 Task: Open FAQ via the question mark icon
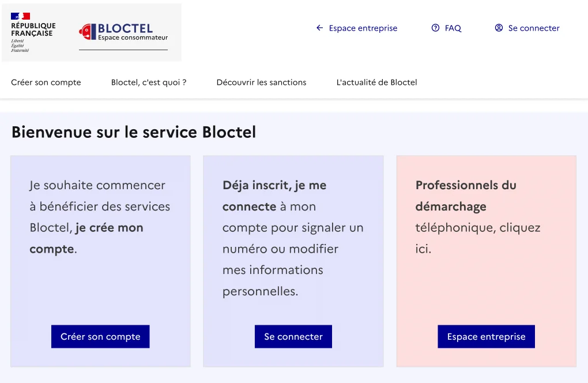point(436,28)
